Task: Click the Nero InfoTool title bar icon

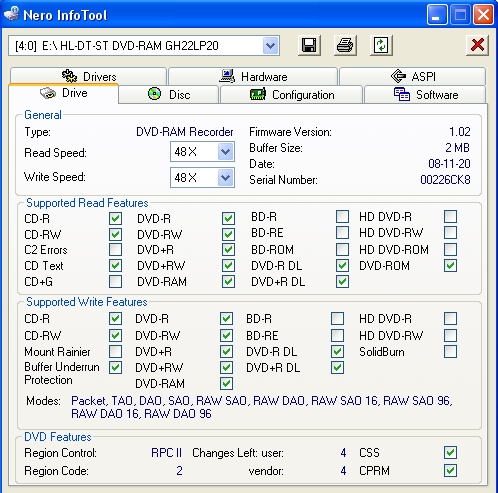Action: tap(11, 14)
